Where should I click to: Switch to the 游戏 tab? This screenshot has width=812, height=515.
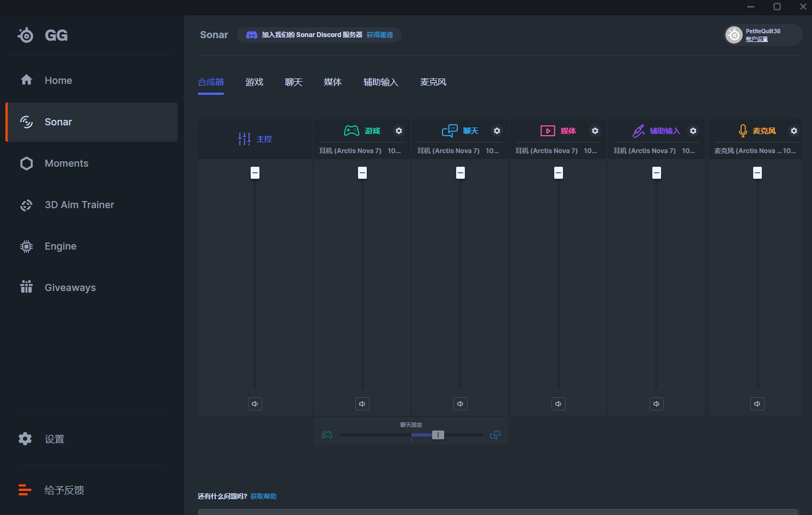pyautogui.click(x=254, y=82)
